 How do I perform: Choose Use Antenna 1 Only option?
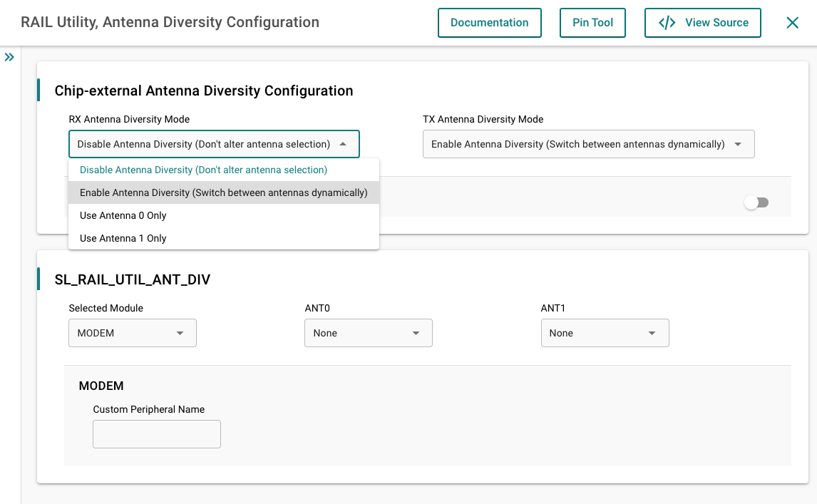pos(123,238)
